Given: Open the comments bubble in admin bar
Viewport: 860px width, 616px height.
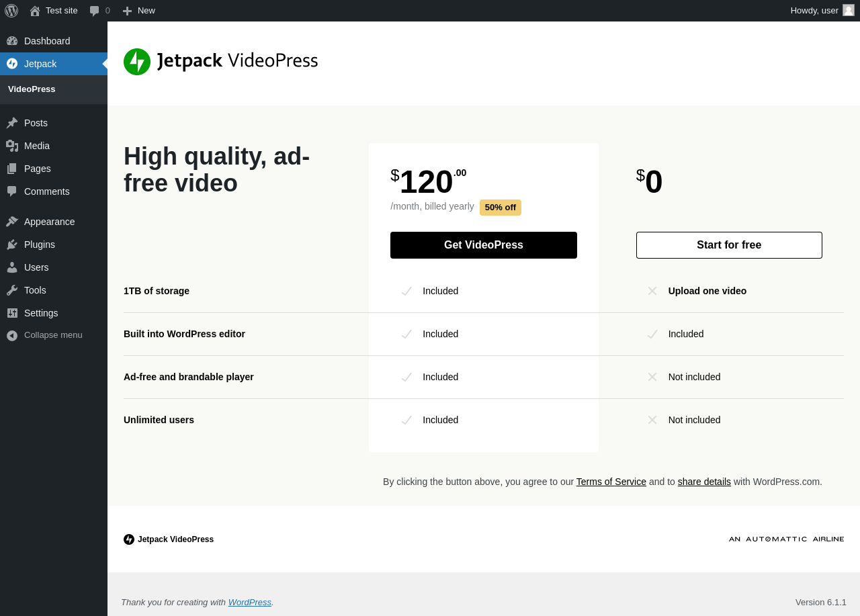Looking at the screenshot, I should tap(94, 11).
